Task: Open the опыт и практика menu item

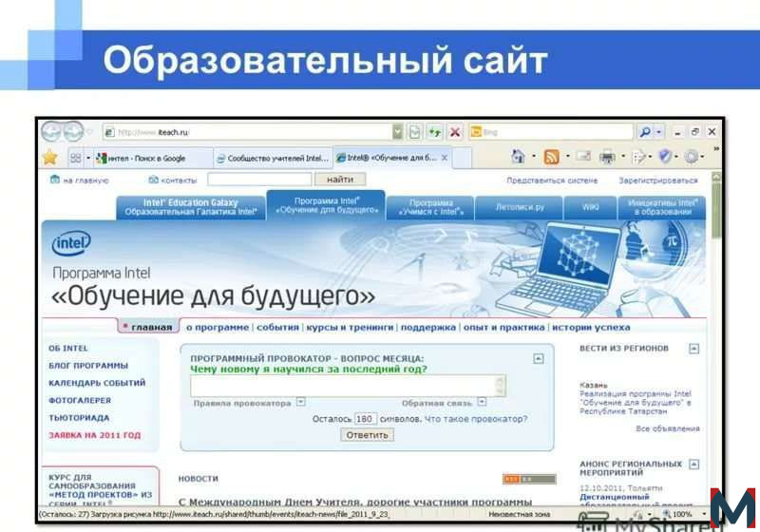Action: pos(504,328)
